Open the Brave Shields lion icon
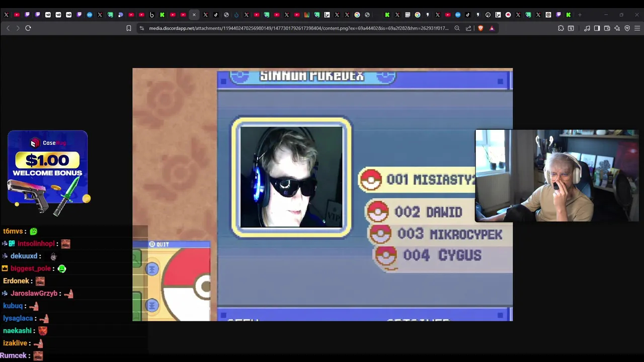 [x=480, y=28]
